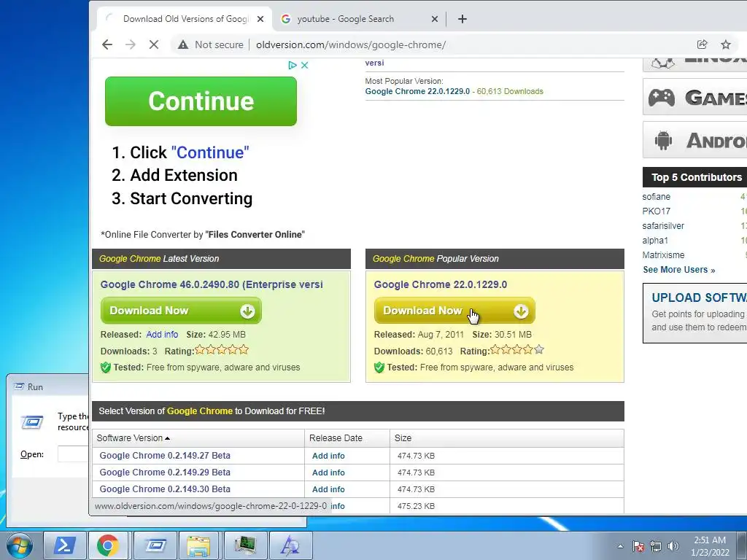The width and height of the screenshot is (747, 560).
Task: Open PowerShell from the taskbar
Action: pos(65,545)
